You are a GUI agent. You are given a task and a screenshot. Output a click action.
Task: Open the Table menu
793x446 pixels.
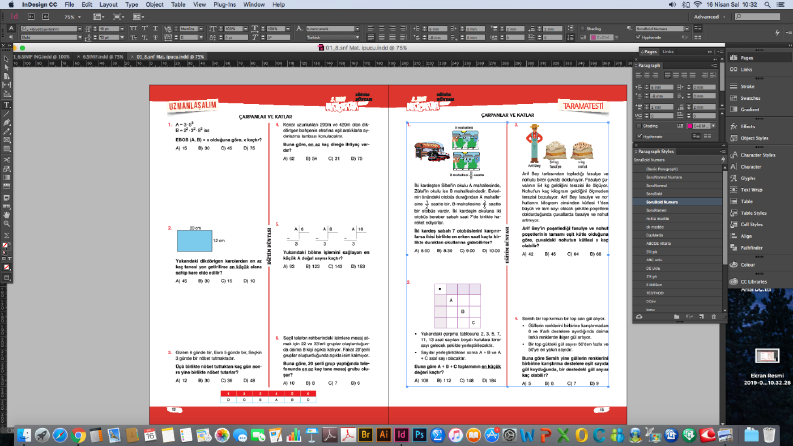click(x=178, y=5)
